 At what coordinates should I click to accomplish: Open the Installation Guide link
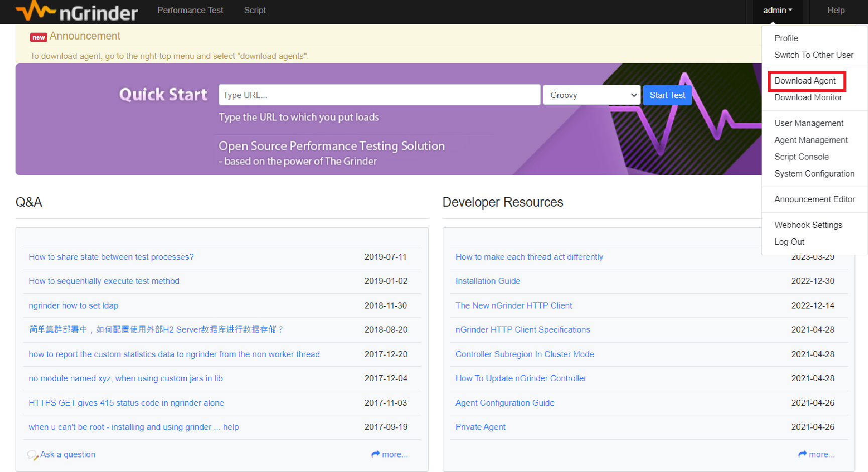click(487, 281)
